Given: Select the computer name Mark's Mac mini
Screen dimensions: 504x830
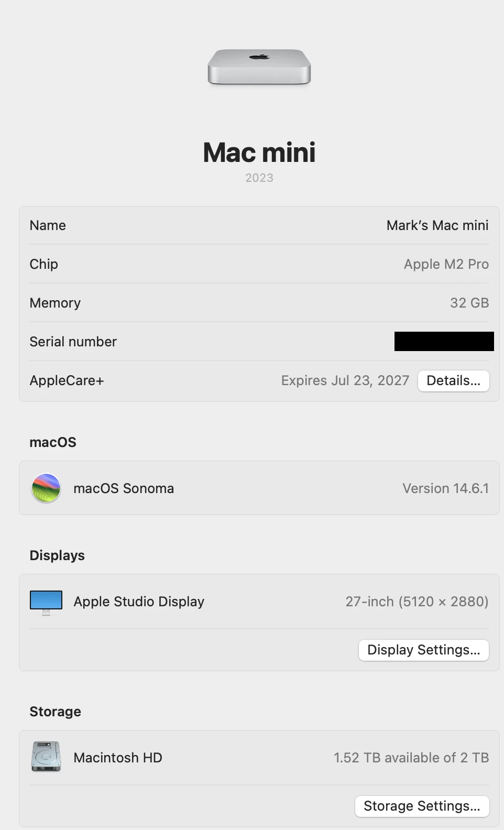Looking at the screenshot, I should pyautogui.click(x=437, y=225).
